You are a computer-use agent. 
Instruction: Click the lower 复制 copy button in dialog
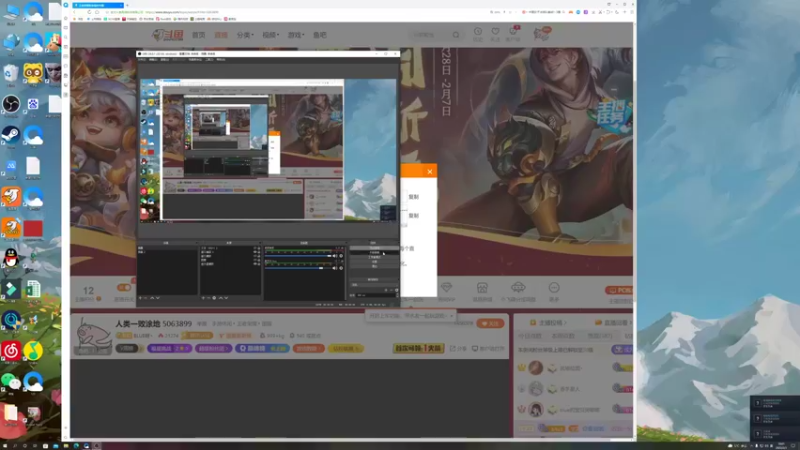point(414,216)
